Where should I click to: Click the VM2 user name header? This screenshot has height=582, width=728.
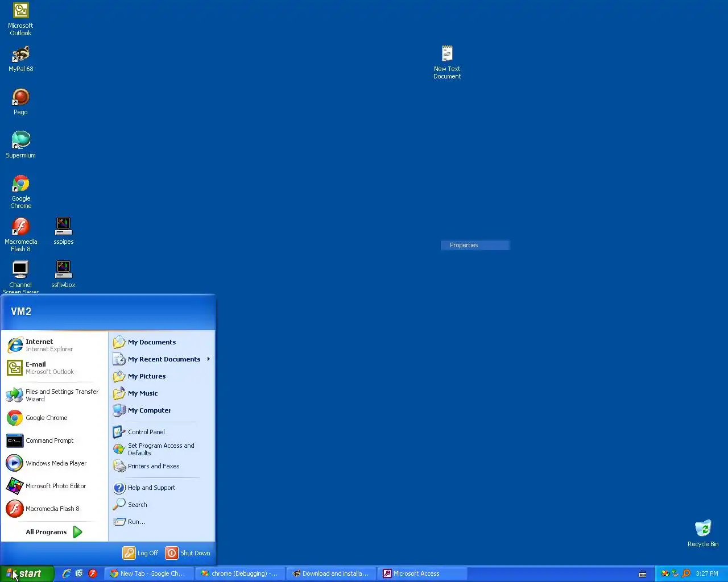tap(21, 311)
